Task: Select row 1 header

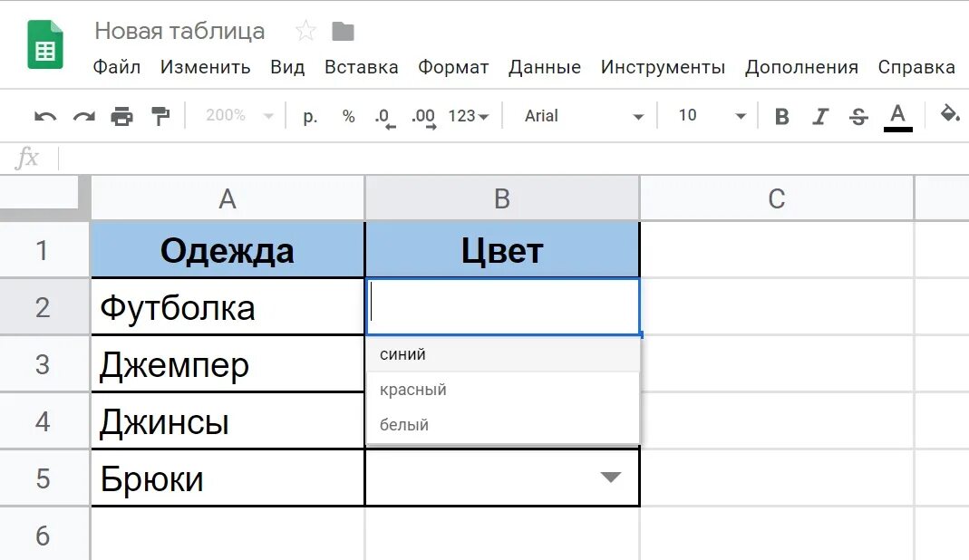Action: [x=44, y=250]
